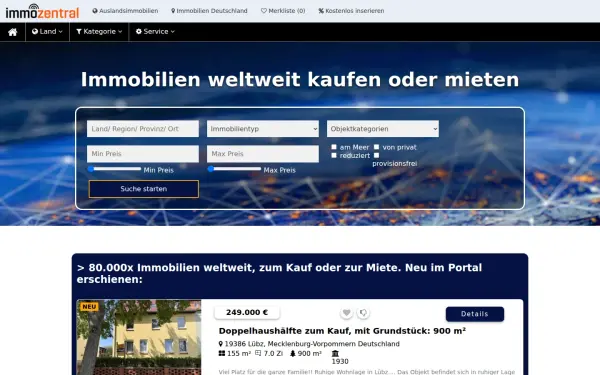Focus the Max Preis input field
This screenshot has width=600, height=375.
(x=263, y=154)
